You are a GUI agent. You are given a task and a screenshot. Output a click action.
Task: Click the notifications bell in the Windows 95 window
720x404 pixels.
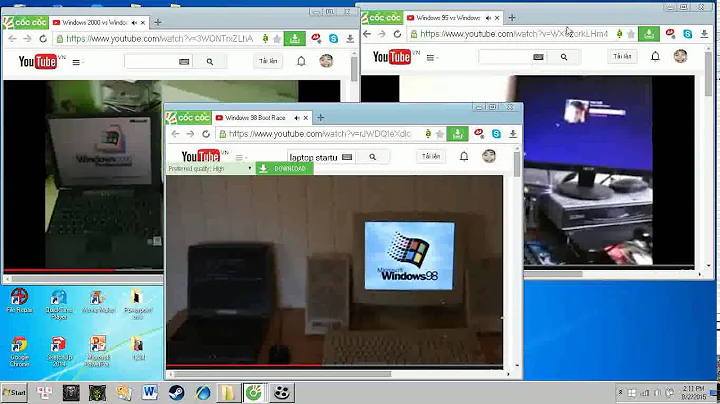[655, 56]
